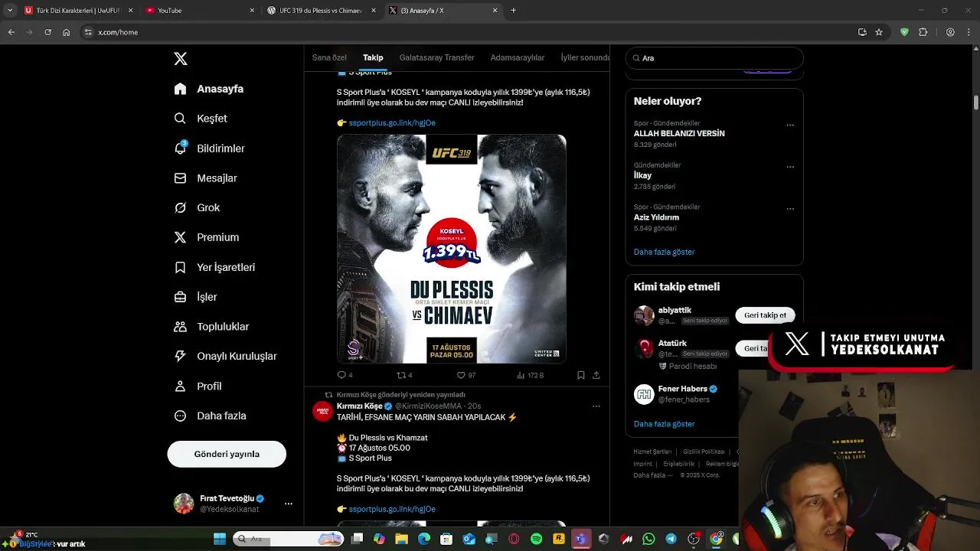The image size is (980, 551).
Task: Click the Gönderi yayınla button
Action: (227, 454)
